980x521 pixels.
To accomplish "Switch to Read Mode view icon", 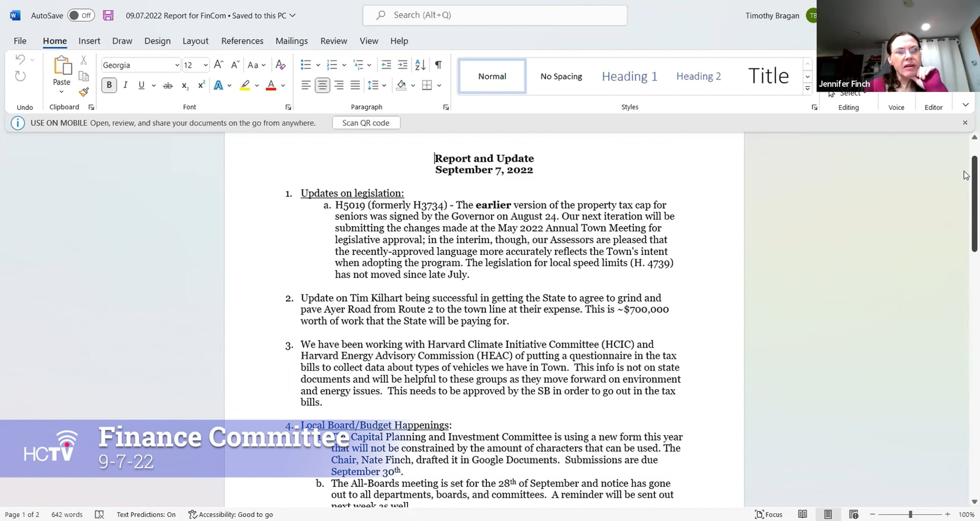I will (802, 514).
